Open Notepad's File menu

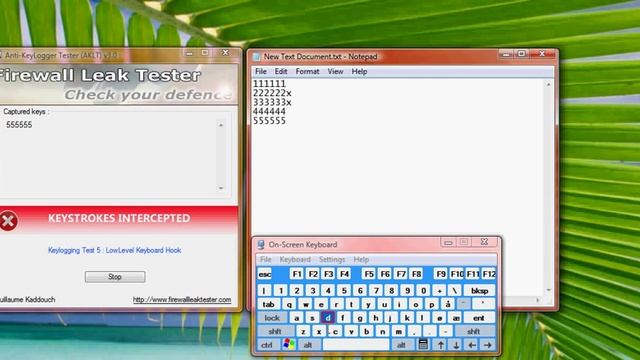(261, 71)
